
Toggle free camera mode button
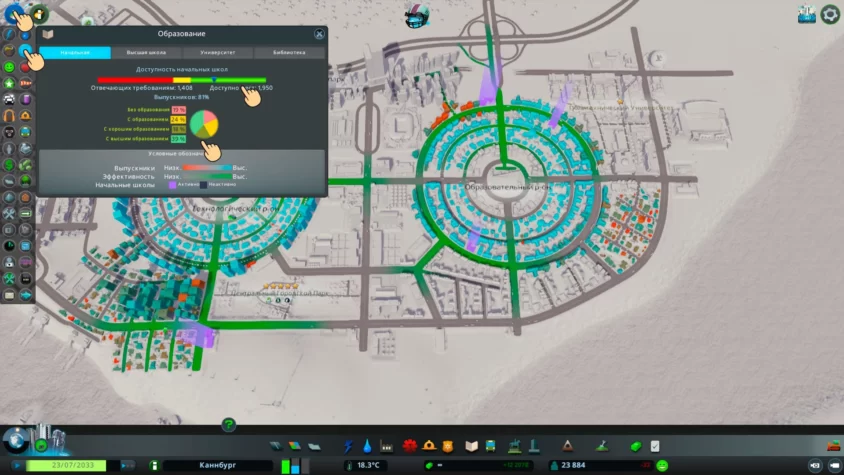834,465
